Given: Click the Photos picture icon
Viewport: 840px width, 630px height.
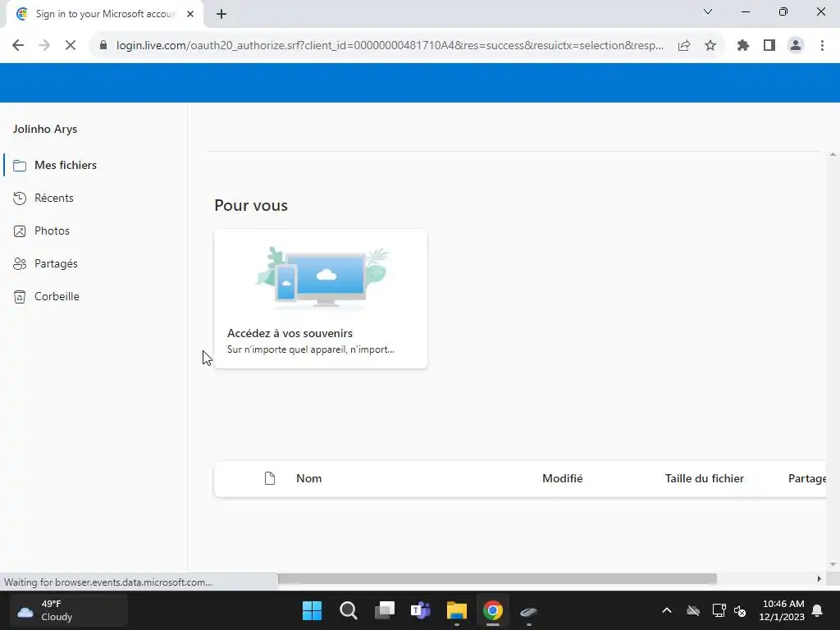Looking at the screenshot, I should [x=20, y=231].
